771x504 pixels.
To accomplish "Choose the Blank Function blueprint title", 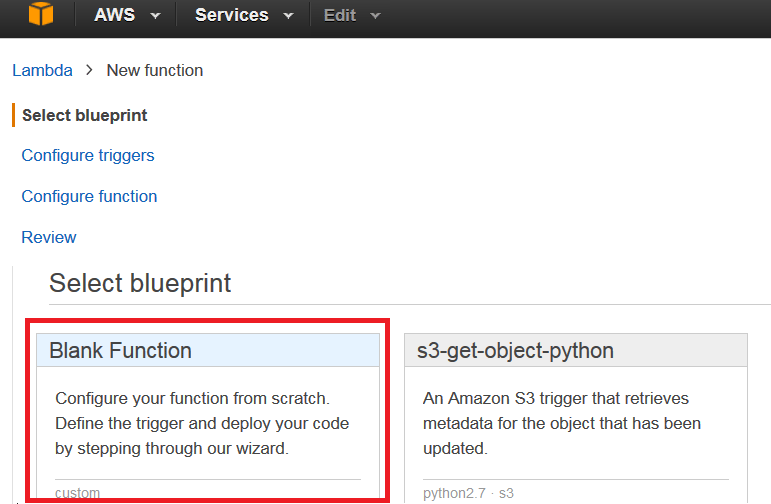I will tap(120, 350).
